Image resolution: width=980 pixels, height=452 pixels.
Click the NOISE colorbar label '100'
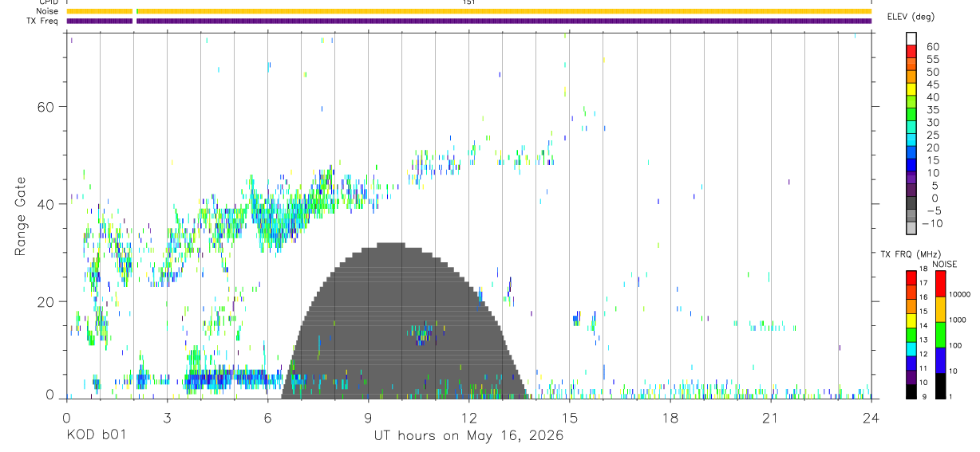tap(954, 346)
